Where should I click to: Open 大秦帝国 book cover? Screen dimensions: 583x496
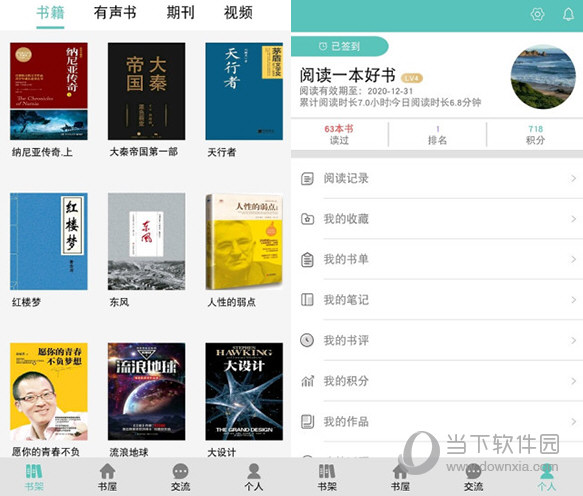point(146,91)
